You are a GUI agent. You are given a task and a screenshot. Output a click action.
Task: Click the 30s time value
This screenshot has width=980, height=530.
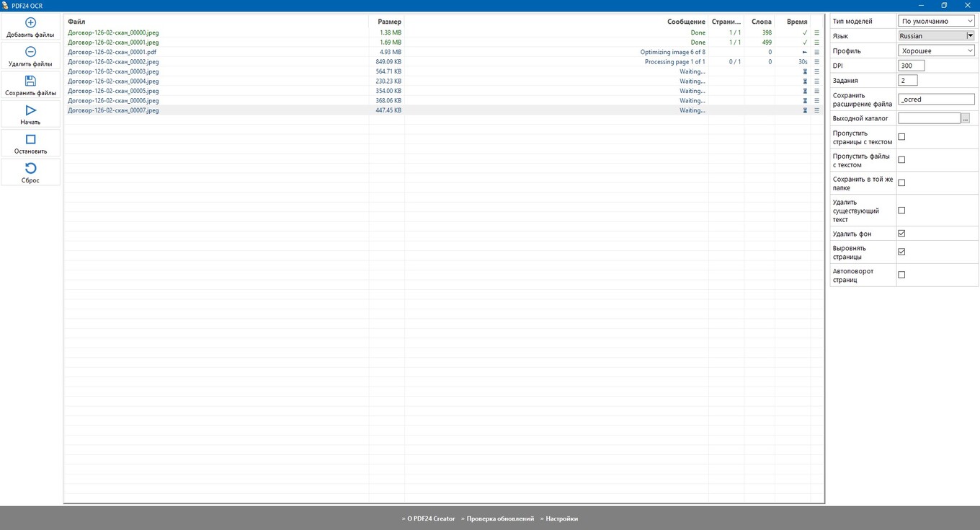(x=803, y=62)
